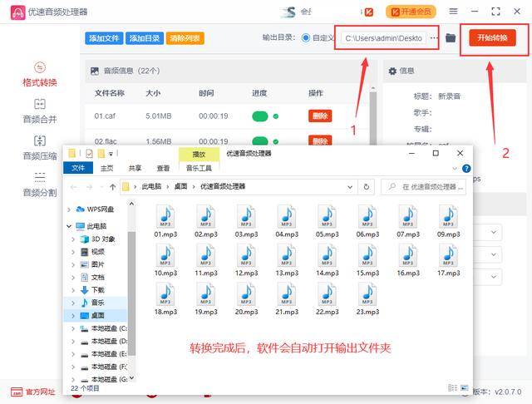
Task: Click 桌面 in breadcrumb path
Action: pyautogui.click(x=180, y=186)
